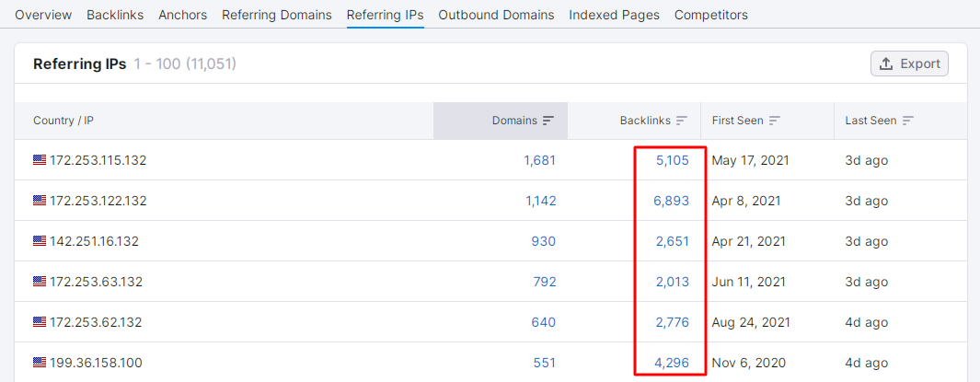
Task: Click the Apr 21, 2021 date
Action: tap(749, 241)
